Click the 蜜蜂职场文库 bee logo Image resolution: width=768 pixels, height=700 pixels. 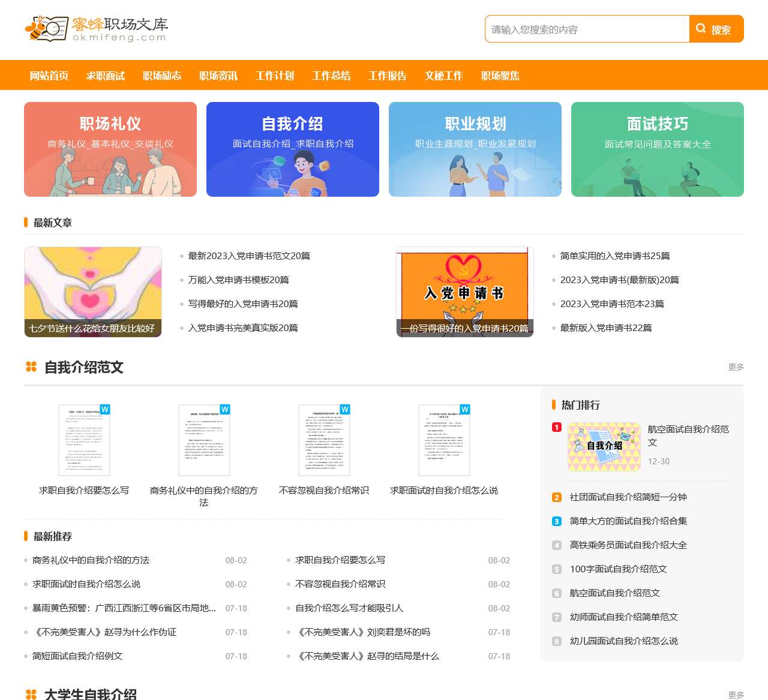tap(96, 29)
